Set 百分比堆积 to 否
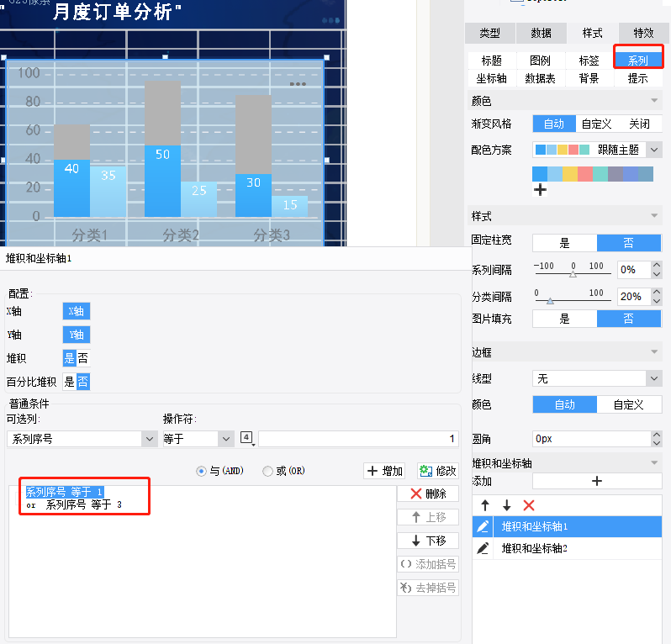This screenshot has height=644, width=671. tap(83, 381)
